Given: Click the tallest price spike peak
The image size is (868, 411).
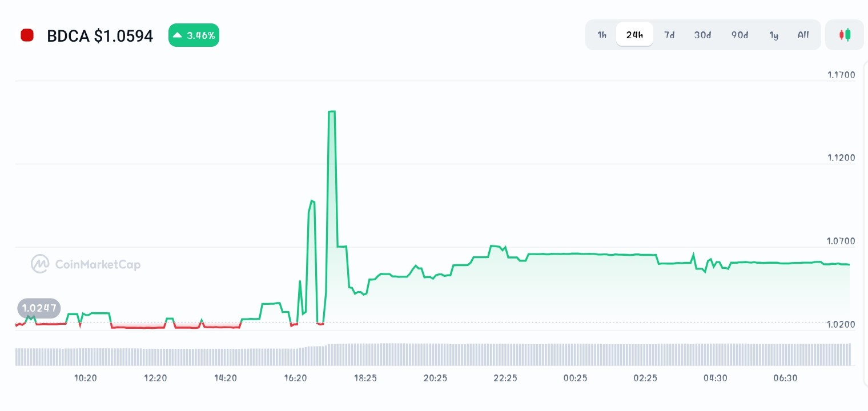Looking at the screenshot, I should 332,111.
